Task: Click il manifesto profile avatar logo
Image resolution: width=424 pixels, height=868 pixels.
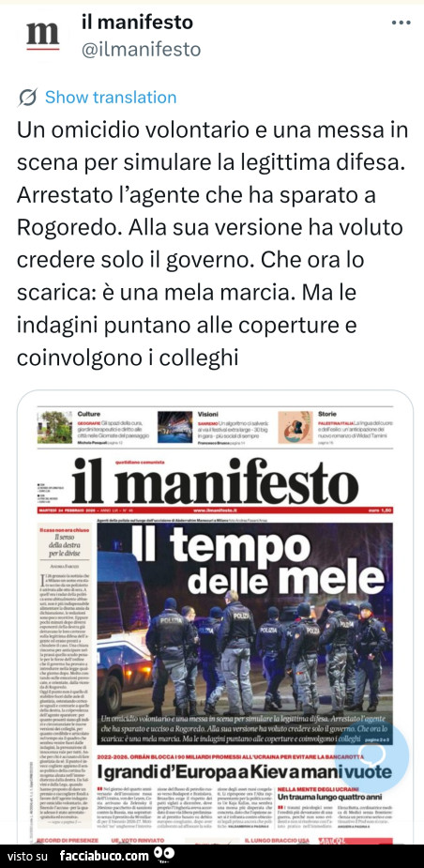Action: 42,38
